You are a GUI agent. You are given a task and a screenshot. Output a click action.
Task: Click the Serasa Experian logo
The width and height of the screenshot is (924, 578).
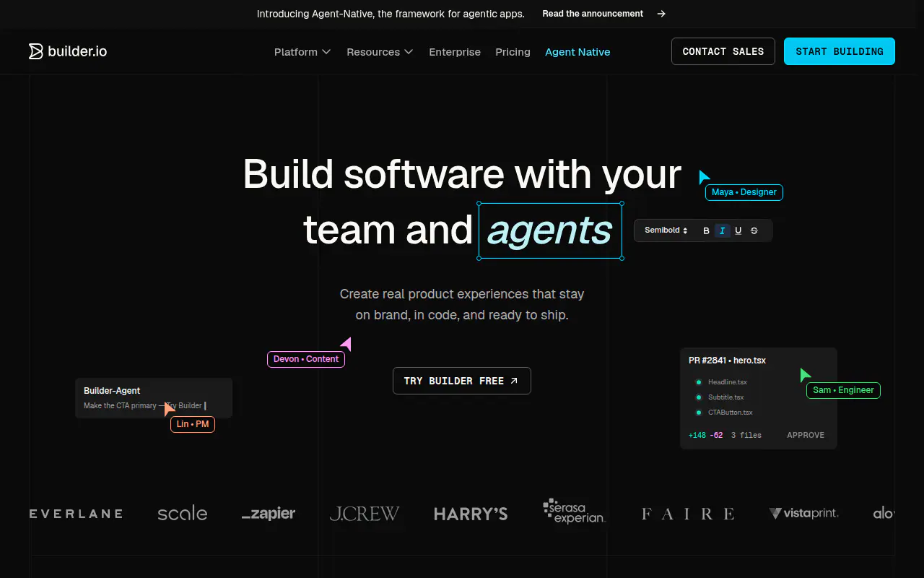[x=575, y=511]
